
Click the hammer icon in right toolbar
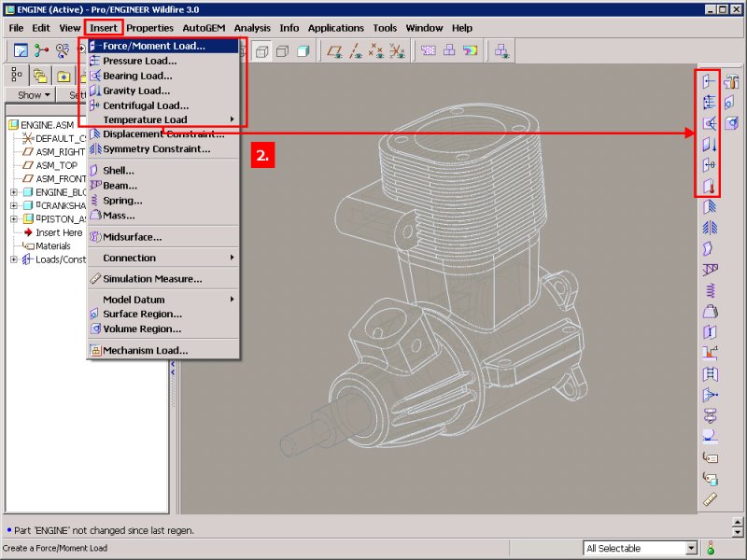[731, 81]
